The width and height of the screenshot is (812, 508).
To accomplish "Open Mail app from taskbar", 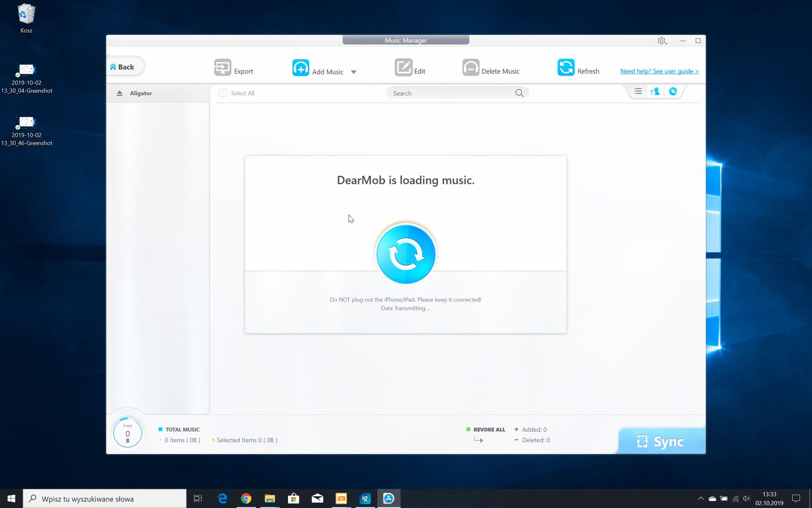I will point(317,499).
